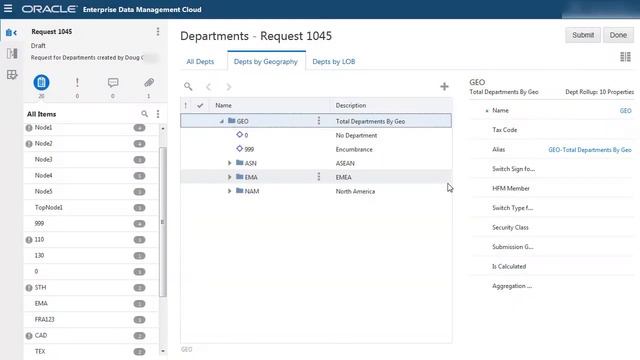Go to previous search result arrow
Viewport: 640px width, 360px height.
[209, 87]
